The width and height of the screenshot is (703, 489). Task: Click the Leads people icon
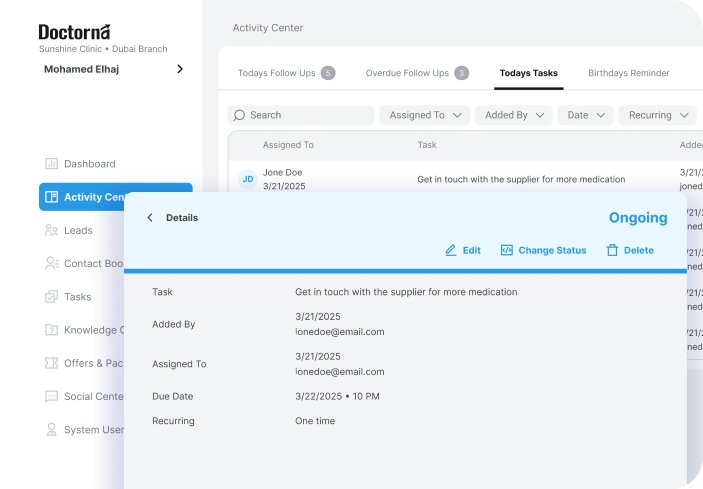[x=51, y=230]
